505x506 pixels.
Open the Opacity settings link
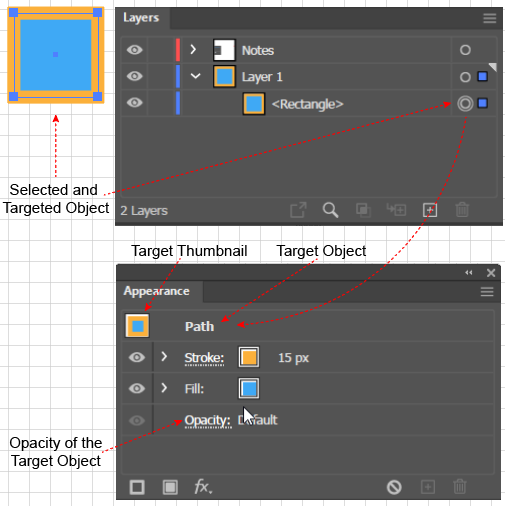tap(207, 420)
